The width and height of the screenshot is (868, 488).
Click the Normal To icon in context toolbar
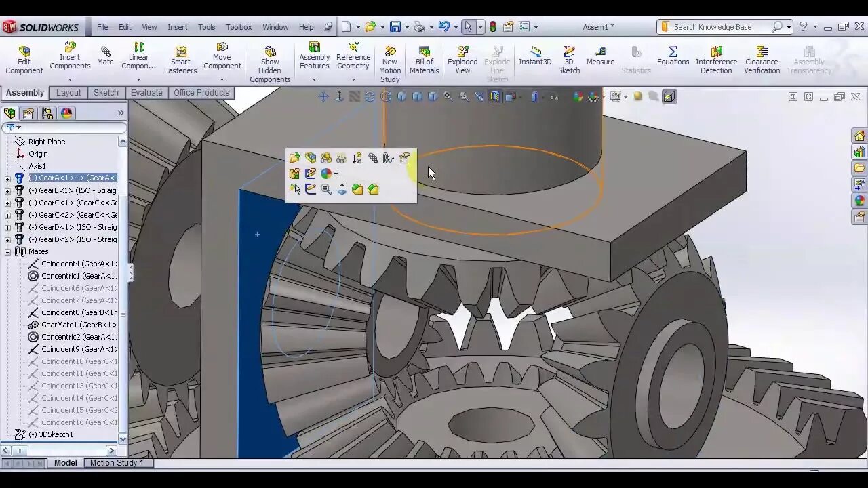pos(342,189)
